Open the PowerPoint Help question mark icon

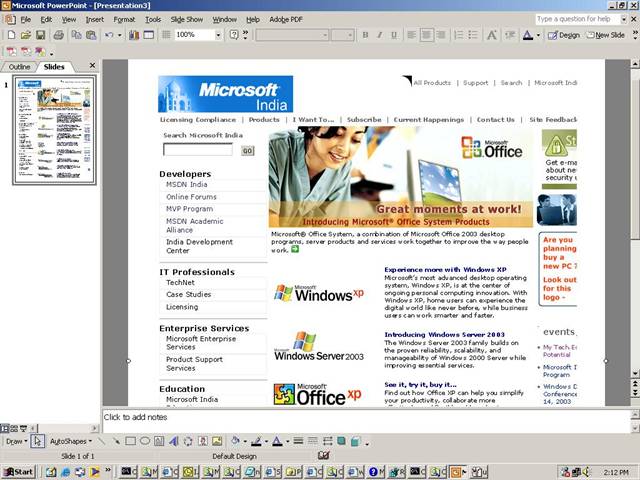pyautogui.click(x=233, y=35)
